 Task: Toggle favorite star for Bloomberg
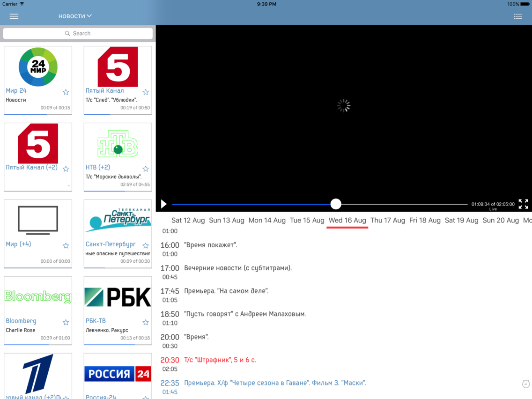(66, 322)
